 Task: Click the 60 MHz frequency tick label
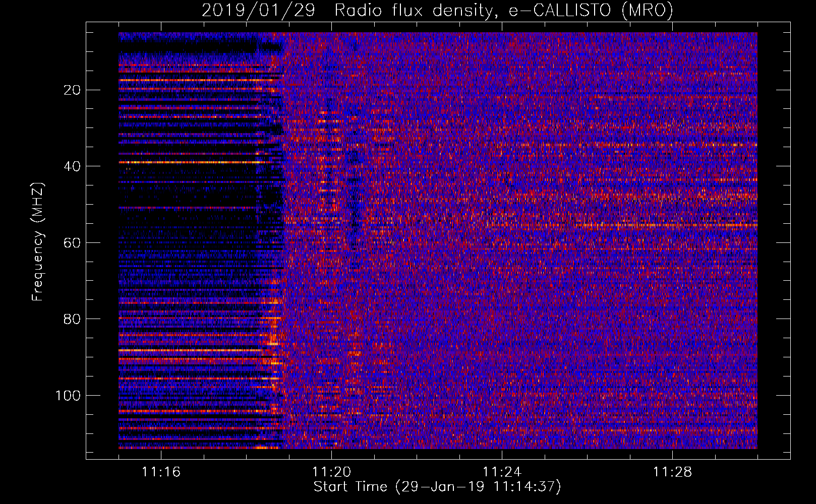pos(72,243)
